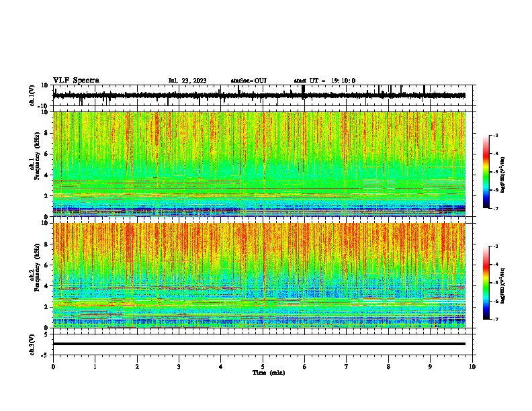Click the ch.1(V) waveform axis label
Image resolution: width=532 pixels, height=411 pixels.
click(x=32, y=95)
